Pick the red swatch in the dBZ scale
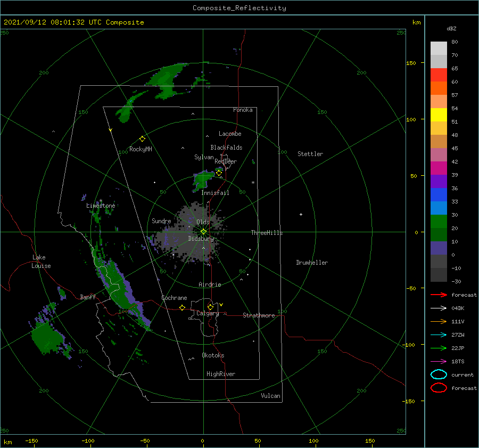The image size is (479, 448). point(439,75)
